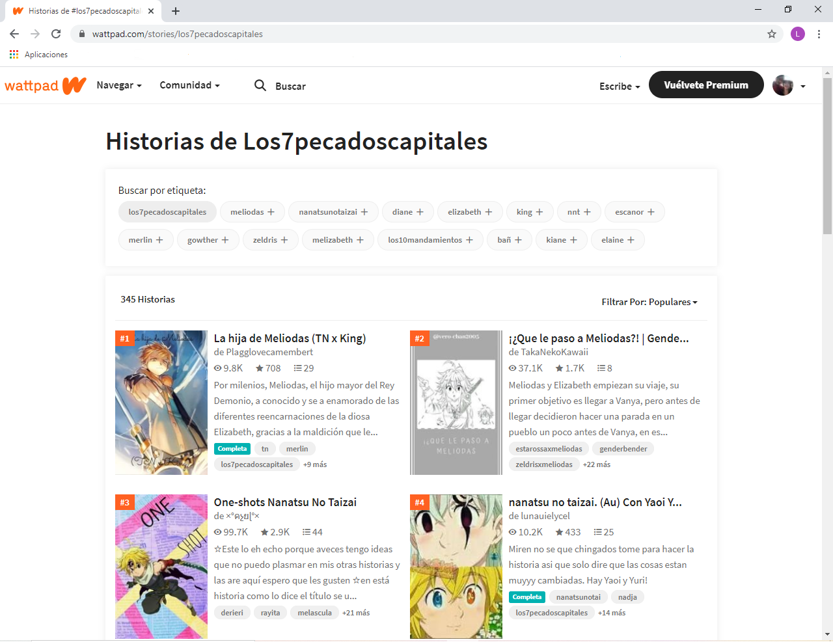The height and width of the screenshot is (644, 833).
Task: Open author lunauielycel profile
Action: click(x=545, y=516)
